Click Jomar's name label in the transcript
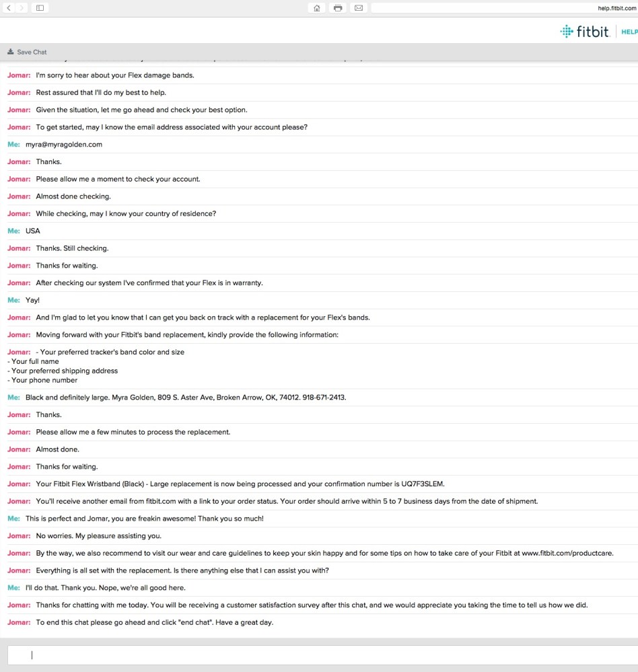 (18, 75)
